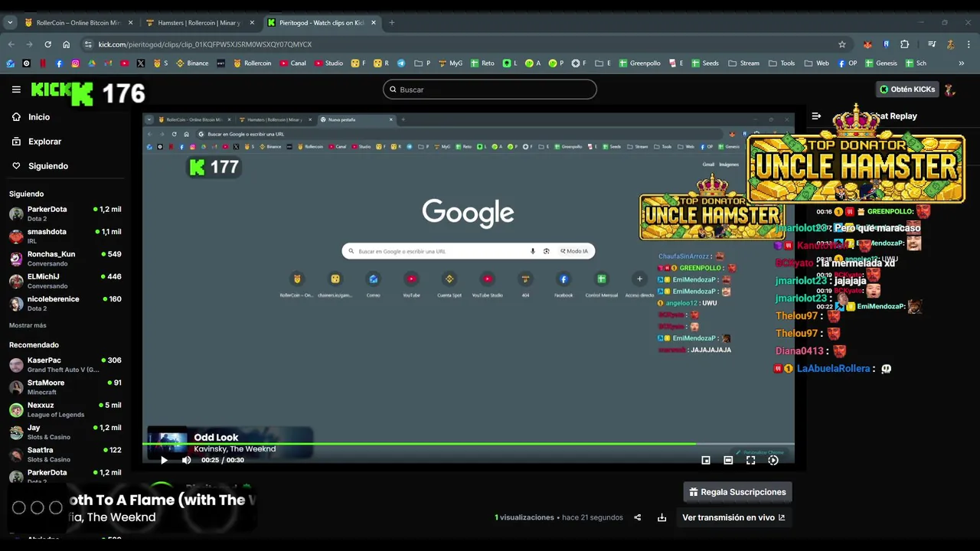Share the clip
980x551 pixels.
tap(637, 517)
